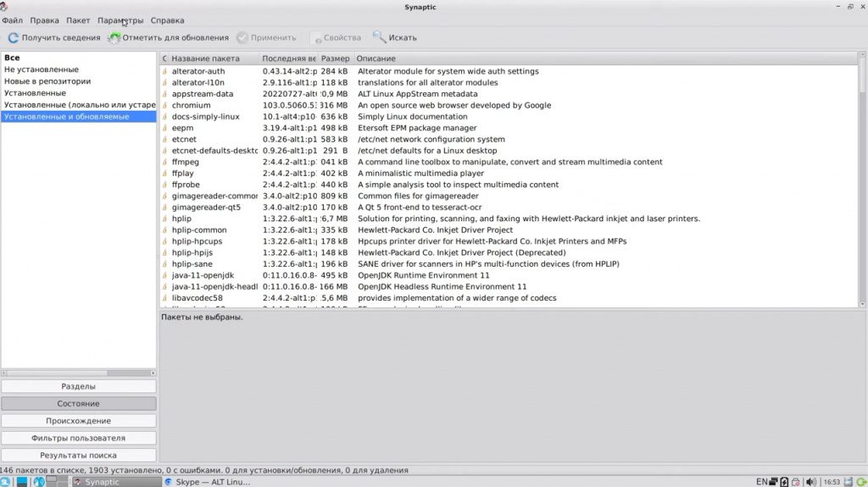Click status icon of ffmpeg row
This screenshot has height=487, width=868.
(x=164, y=162)
